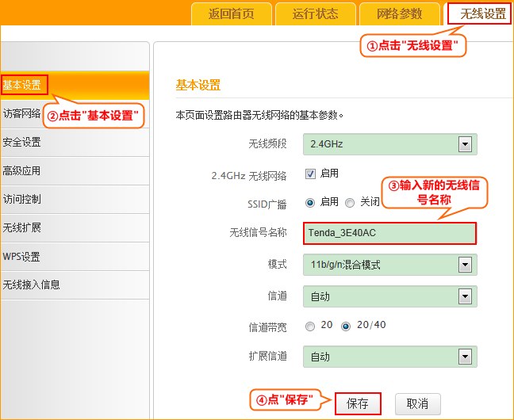The height and width of the screenshot is (420, 514).
Task: Open 无线扩展 sidebar item
Action: [22, 228]
